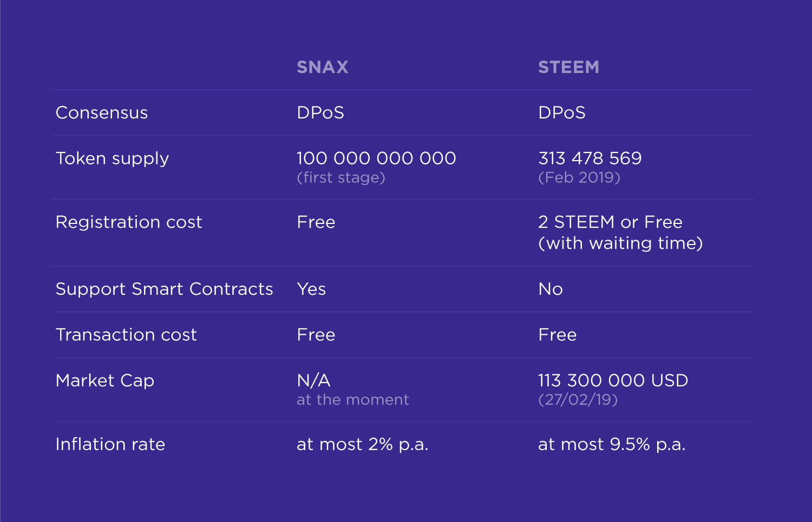Select the Inflation rate row label
Viewport: 812px width, 522px height.
pyautogui.click(x=110, y=445)
